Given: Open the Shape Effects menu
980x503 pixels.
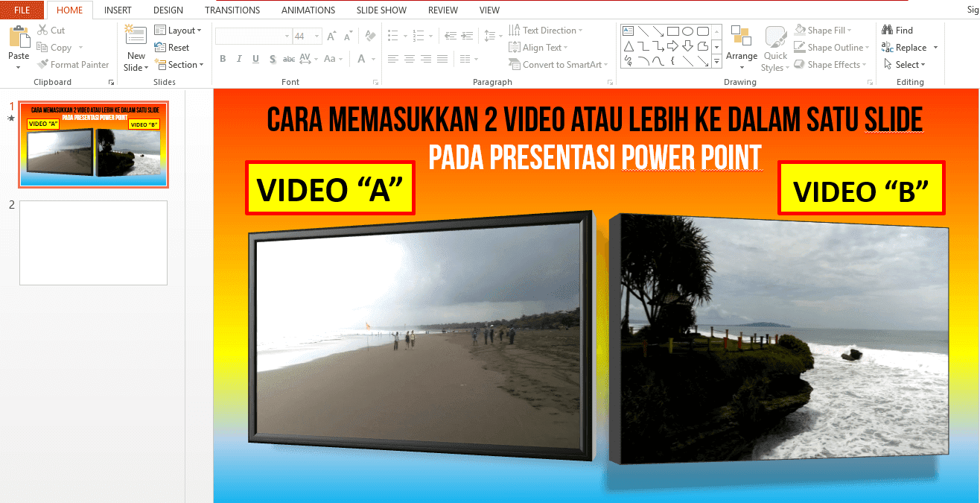Looking at the screenshot, I should click(831, 65).
